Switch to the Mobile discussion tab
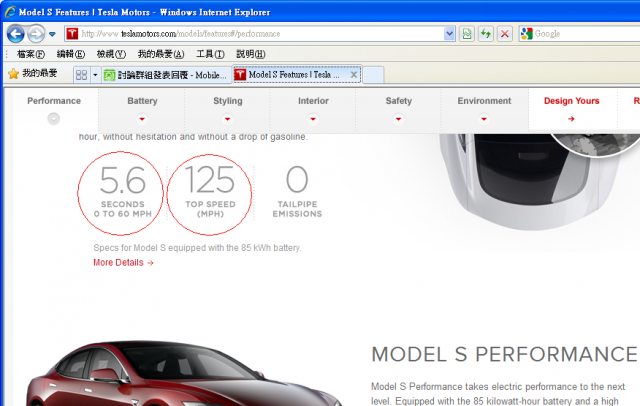640x406 pixels. coord(167,75)
